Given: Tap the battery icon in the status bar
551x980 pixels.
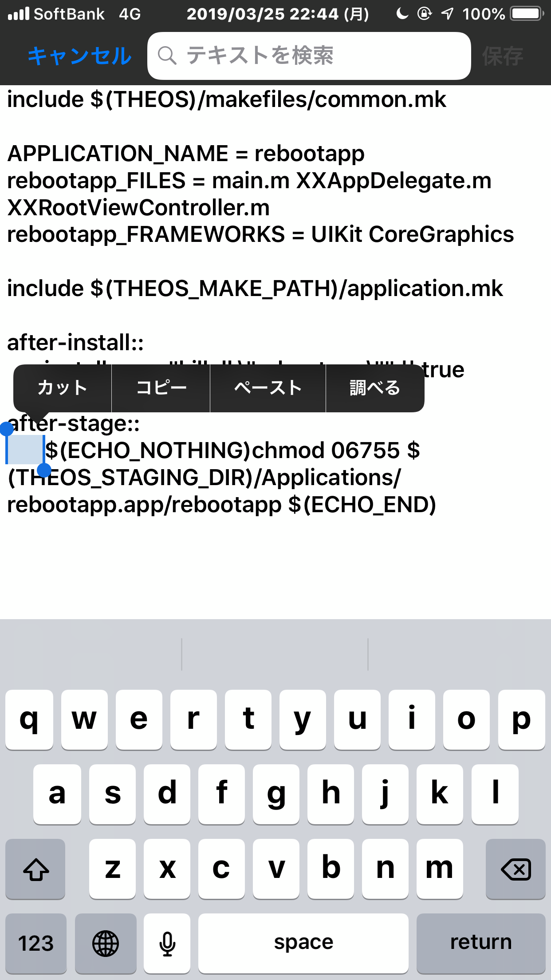Looking at the screenshot, I should tap(527, 14).
